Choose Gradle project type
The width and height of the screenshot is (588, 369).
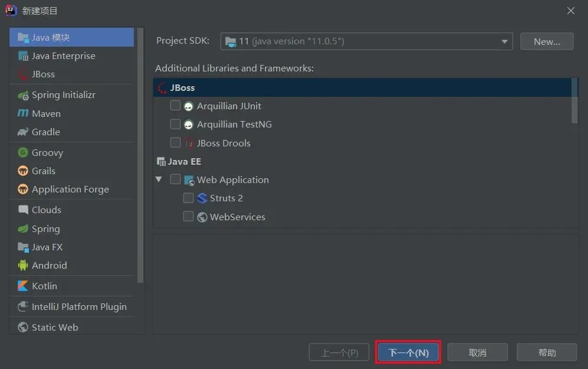tap(71, 132)
